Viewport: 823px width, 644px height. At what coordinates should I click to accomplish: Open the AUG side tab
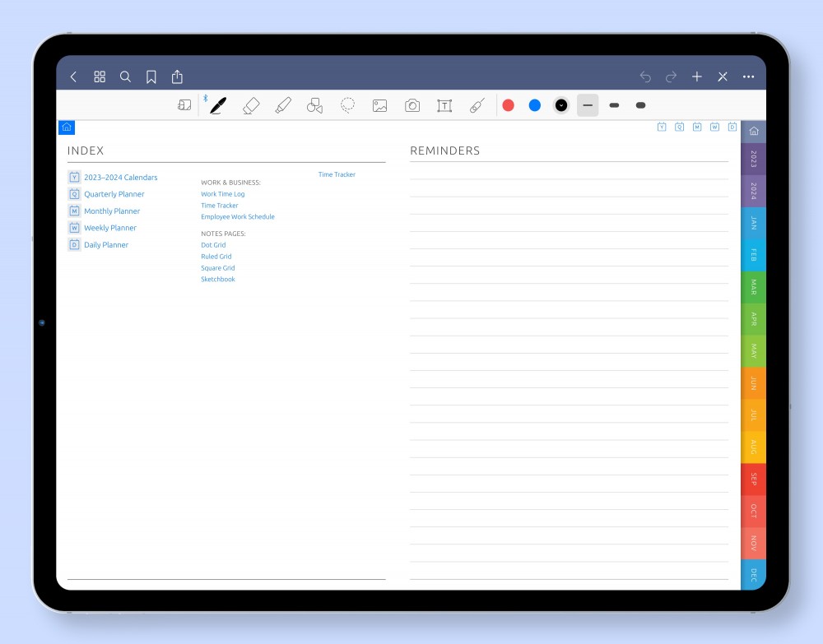754,447
